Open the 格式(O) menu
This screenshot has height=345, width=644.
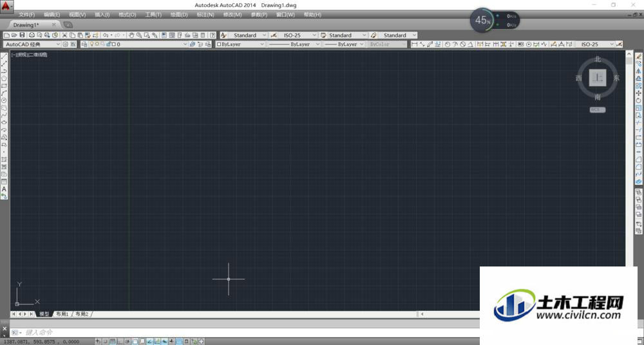tap(128, 15)
